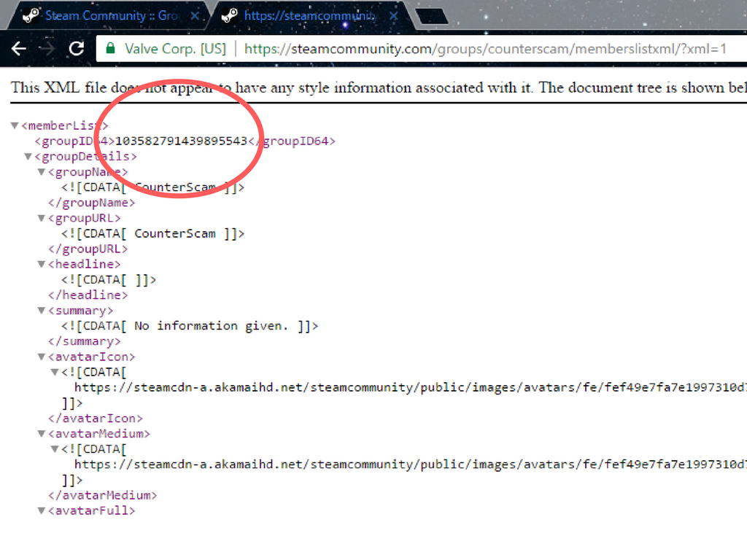Screen dimensions: 747x560
Task: Open a new tab with the new-tab button
Action: point(431,16)
